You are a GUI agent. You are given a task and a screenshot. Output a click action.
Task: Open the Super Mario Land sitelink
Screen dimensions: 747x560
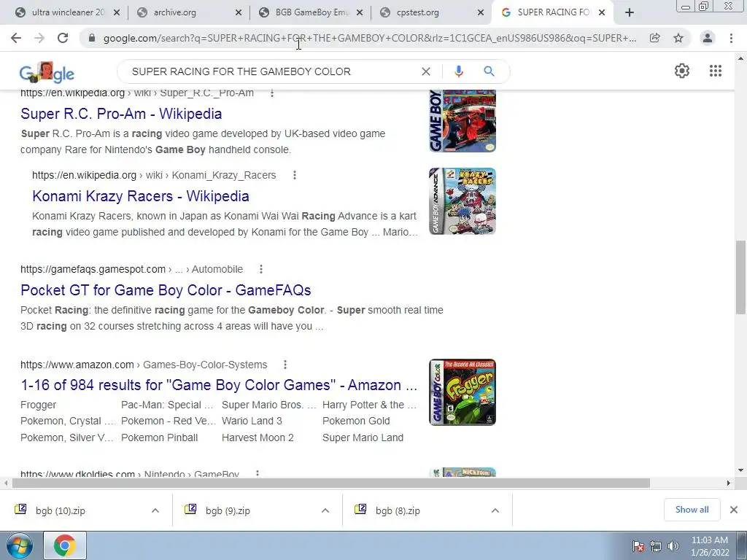click(x=363, y=437)
